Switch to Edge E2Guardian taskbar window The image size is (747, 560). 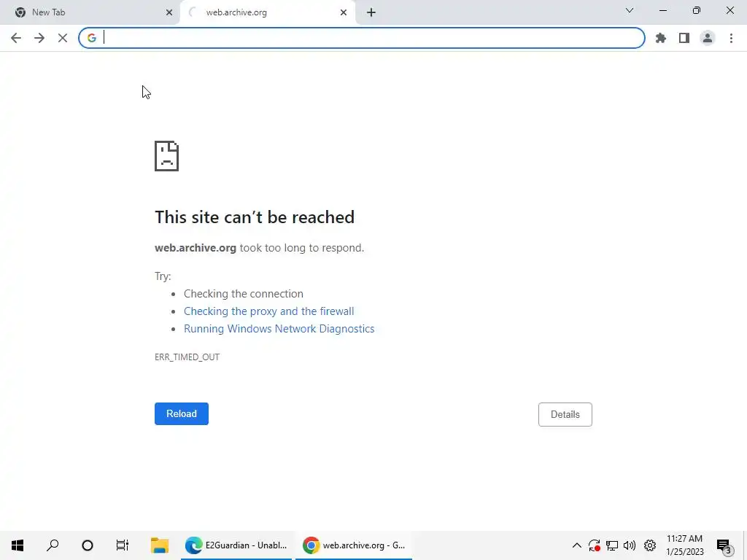click(x=236, y=545)
